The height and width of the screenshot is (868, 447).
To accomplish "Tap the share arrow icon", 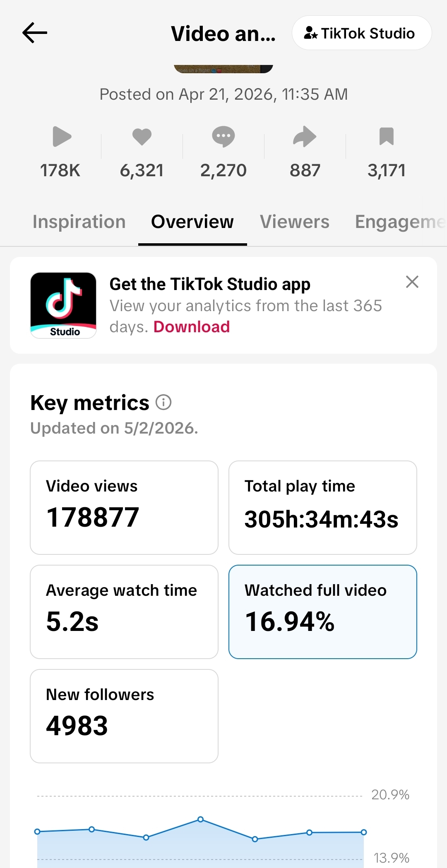I will tap(305, 137).
